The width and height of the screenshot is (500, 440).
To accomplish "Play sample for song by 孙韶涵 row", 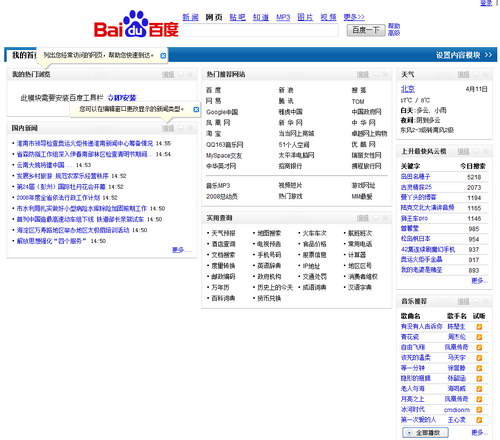I will point(479,379).
